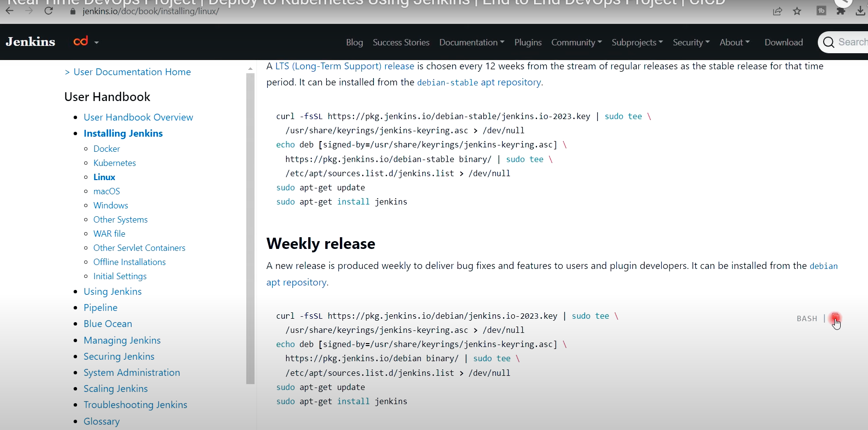Open the Documentation dropdown menu
The image size is (868, 430).
(472, 42)
